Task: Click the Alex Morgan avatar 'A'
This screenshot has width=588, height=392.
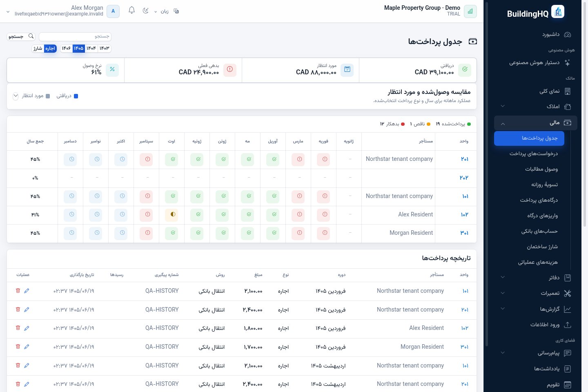Action: [113, 11]
